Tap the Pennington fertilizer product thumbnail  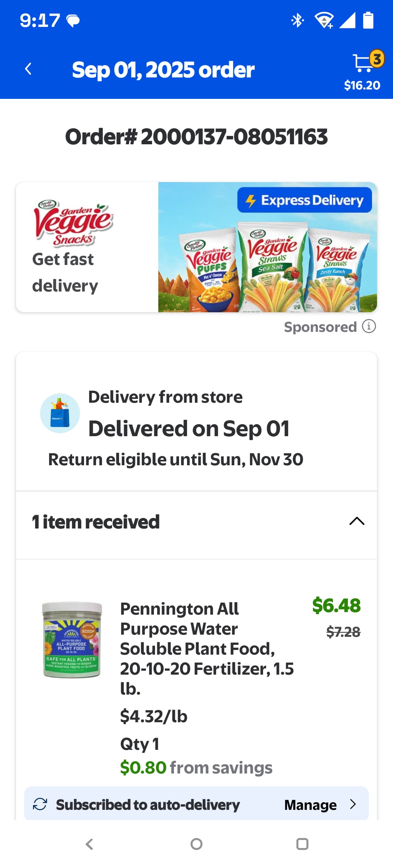click(x=72, y=640)
